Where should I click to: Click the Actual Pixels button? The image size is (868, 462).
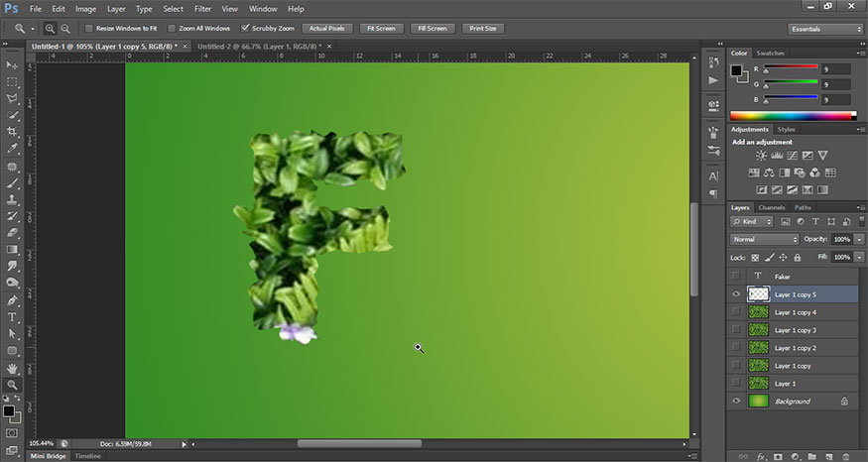point(326,28)
